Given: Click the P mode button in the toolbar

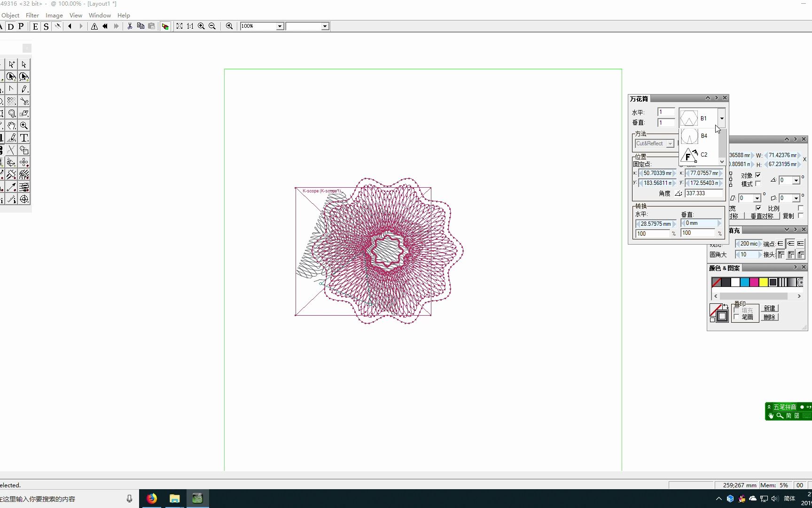Looking at the screenshot, I should 21,26.
